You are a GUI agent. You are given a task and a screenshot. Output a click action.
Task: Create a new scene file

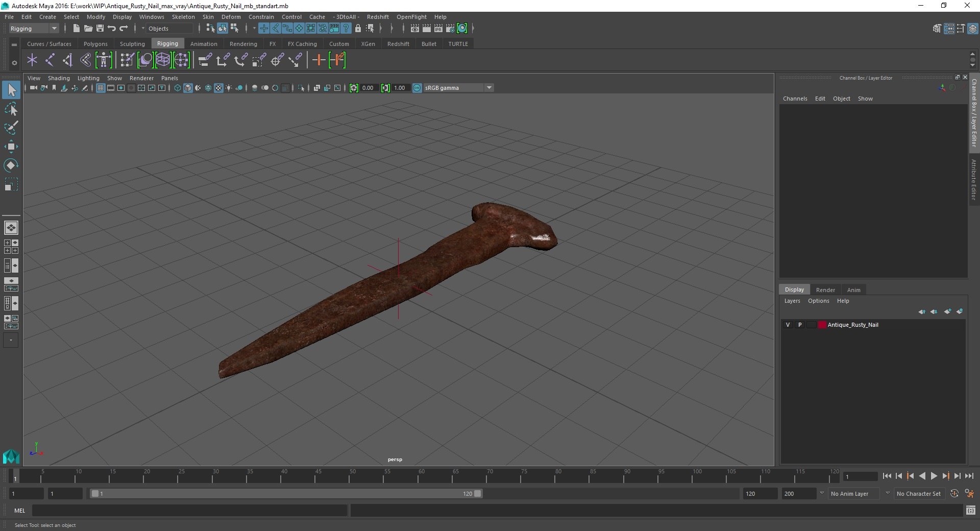(77, 29)
